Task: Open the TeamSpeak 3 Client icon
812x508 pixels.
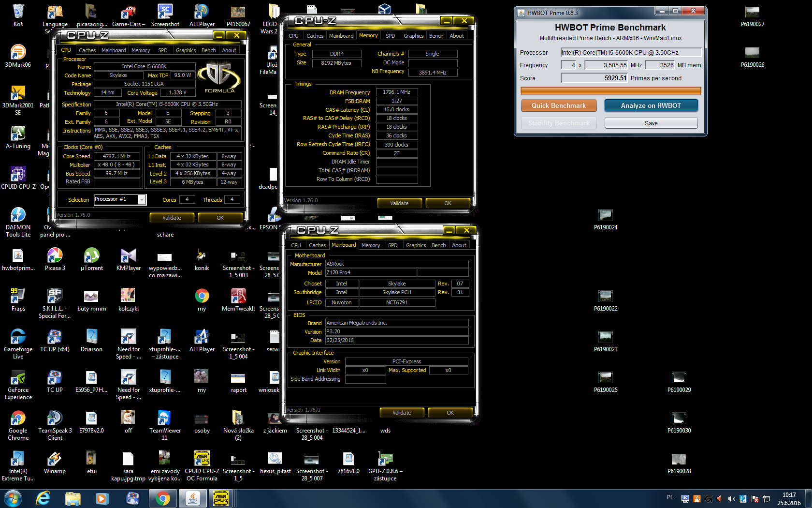Action: 55,425
